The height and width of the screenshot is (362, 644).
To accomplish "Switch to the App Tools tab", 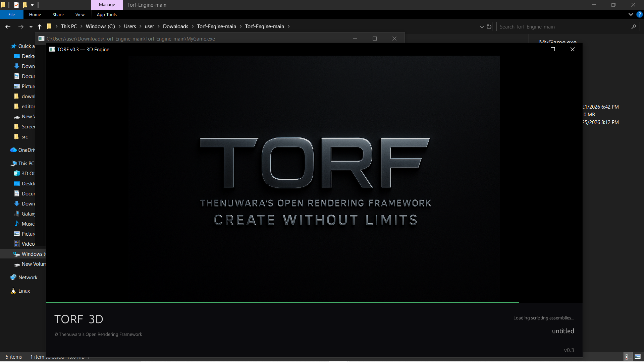I will 107,14.
